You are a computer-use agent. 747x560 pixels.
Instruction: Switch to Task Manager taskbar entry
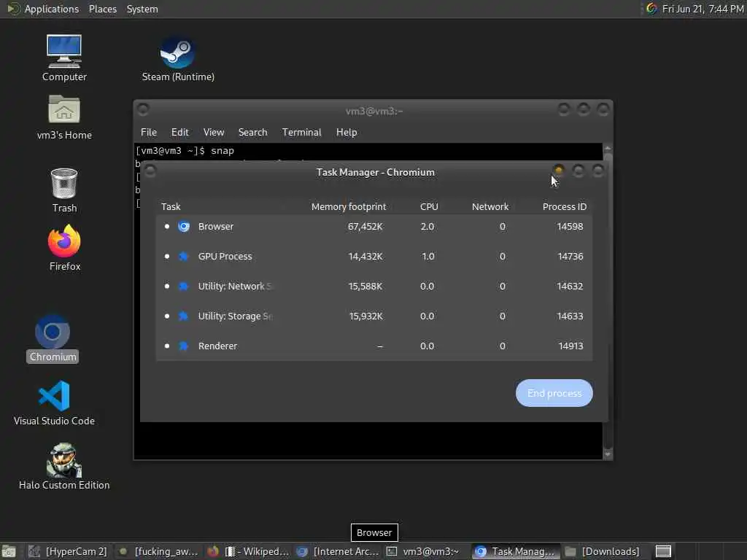pos(516,551)
